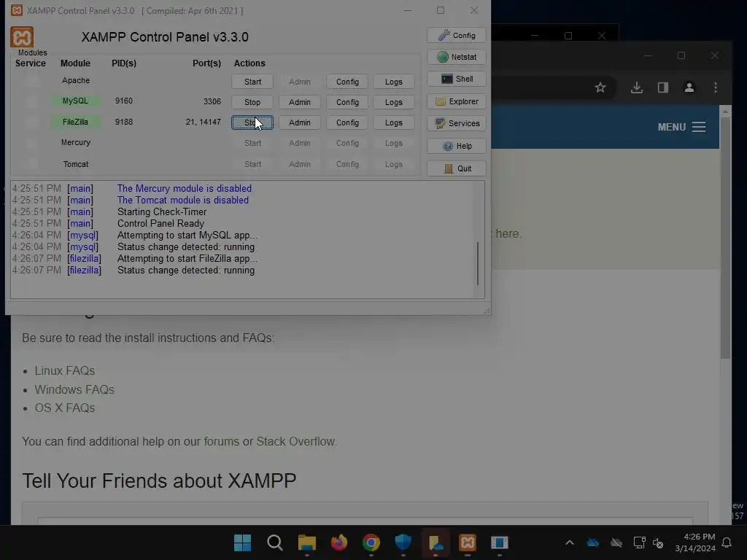Open XAMPP Config from the right sidebar
This screenshot has height=560, width=747.
tap(457, 35)
